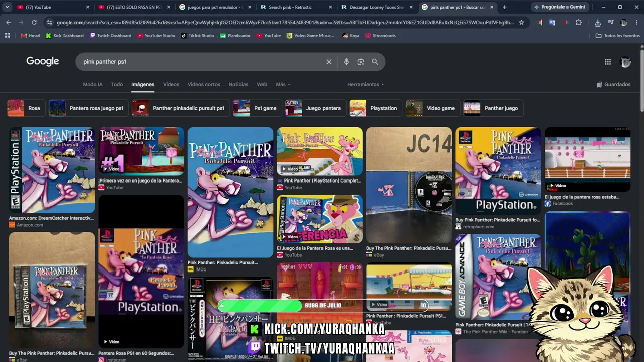View site information icon in address bar
This screenshot has width=644, height=362.
(49, 22)
